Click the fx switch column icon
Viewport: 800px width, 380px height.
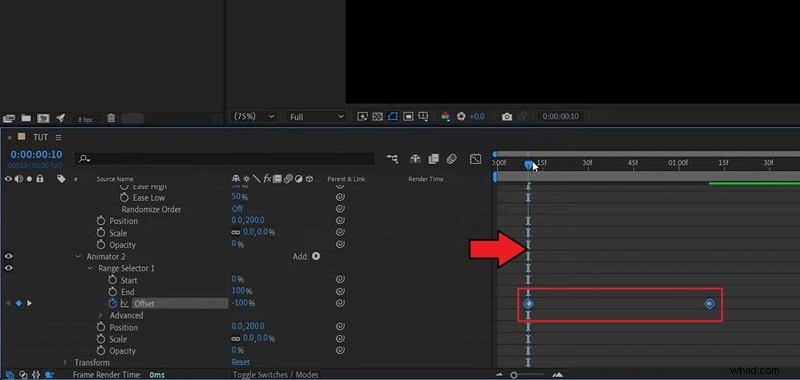pyautogui.click(x=267, y=179)
